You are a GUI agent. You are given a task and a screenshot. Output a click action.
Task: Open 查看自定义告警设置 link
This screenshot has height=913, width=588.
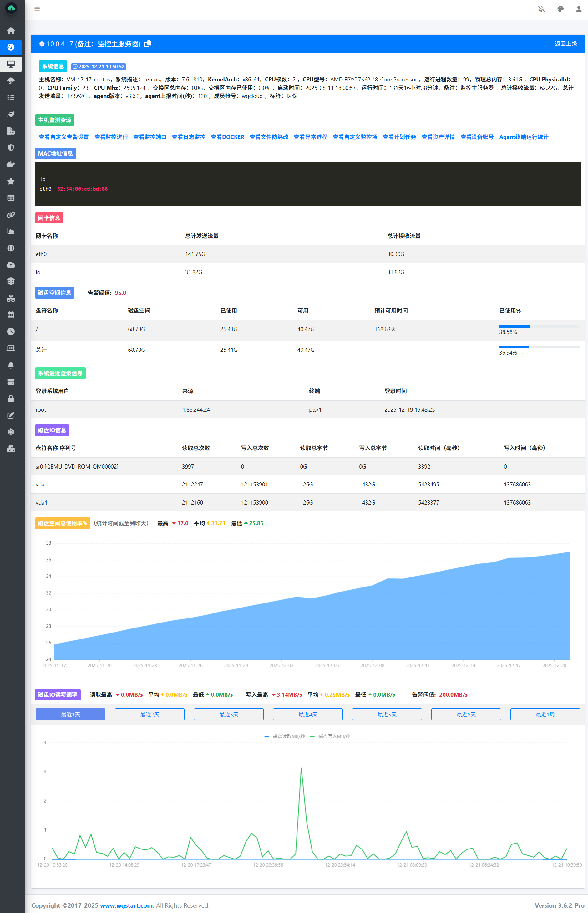[64, 137]
